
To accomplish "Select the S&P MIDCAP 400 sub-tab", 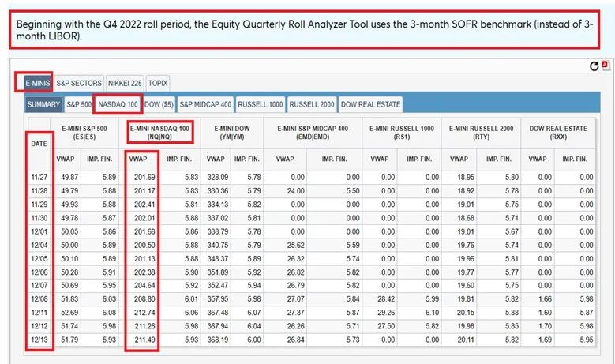I will click(x=205, y=103).
